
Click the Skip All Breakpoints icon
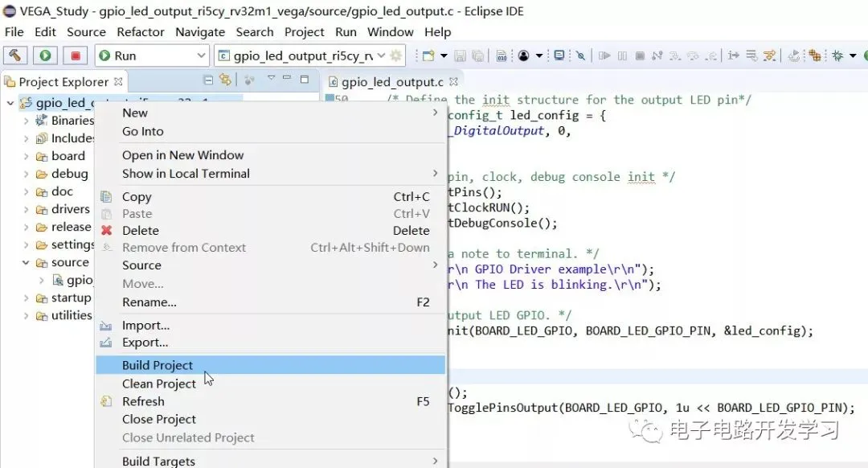(580, 55)
